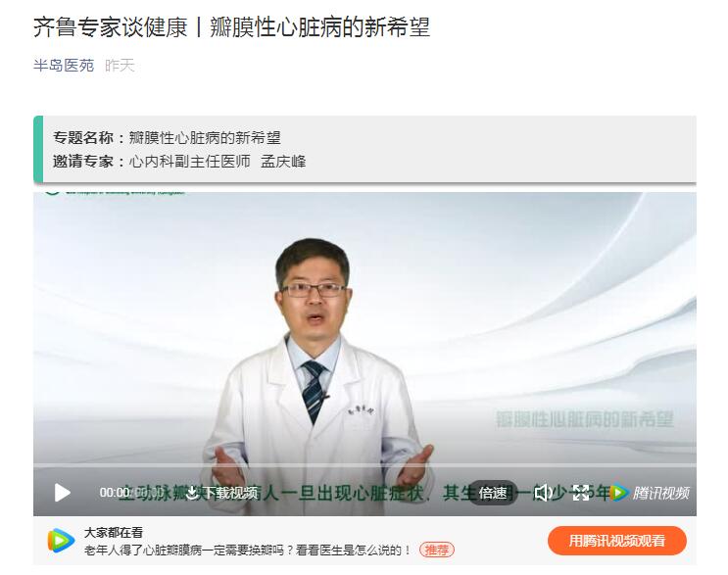Viewport: 728px width, 575px height.
Task: Click the 腾讯视频 logo in the player
Action: [x=650, y=493]
